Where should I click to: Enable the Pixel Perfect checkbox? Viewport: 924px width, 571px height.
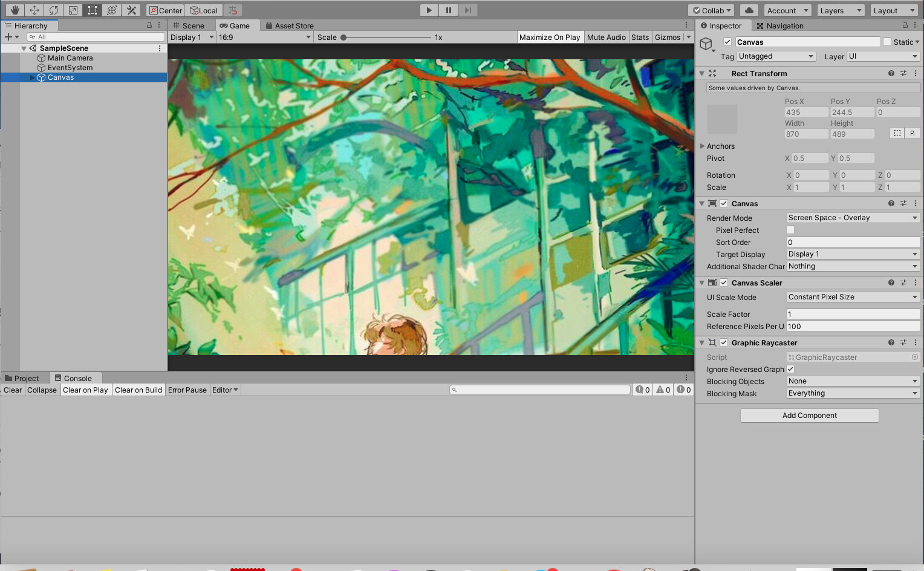point(790,230)
